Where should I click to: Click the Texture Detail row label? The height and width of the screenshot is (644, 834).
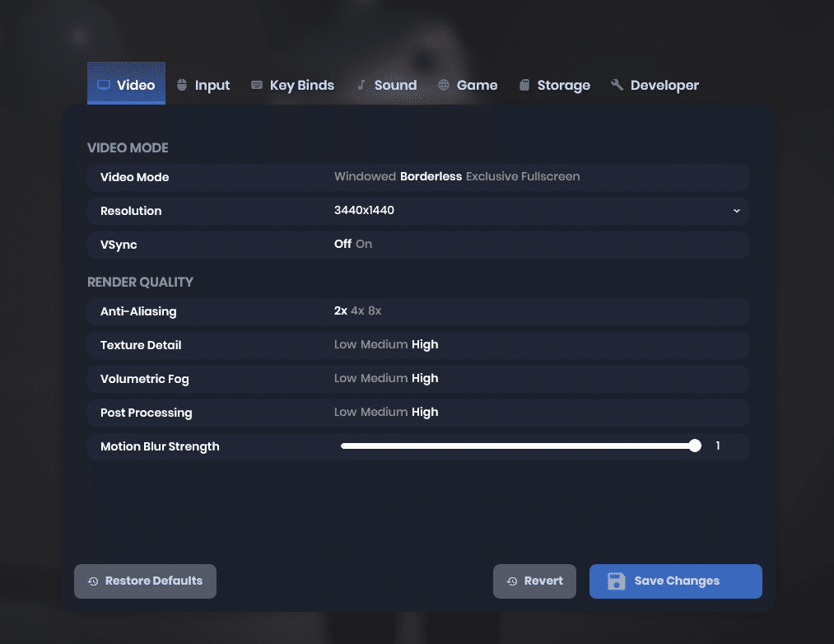pos(141,345)
